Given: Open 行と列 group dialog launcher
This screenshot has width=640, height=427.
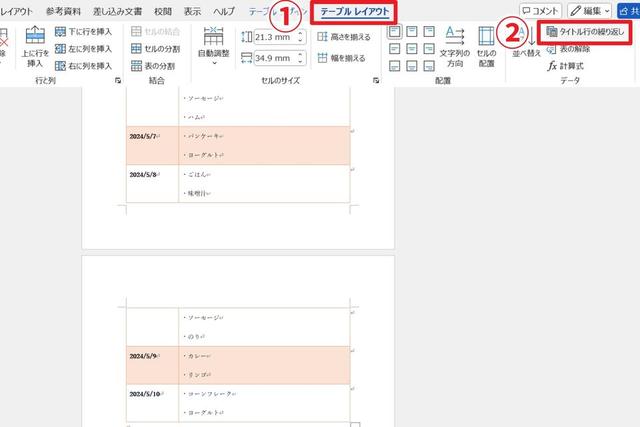Looking at the screenshot, I should (x=118, y=80).
